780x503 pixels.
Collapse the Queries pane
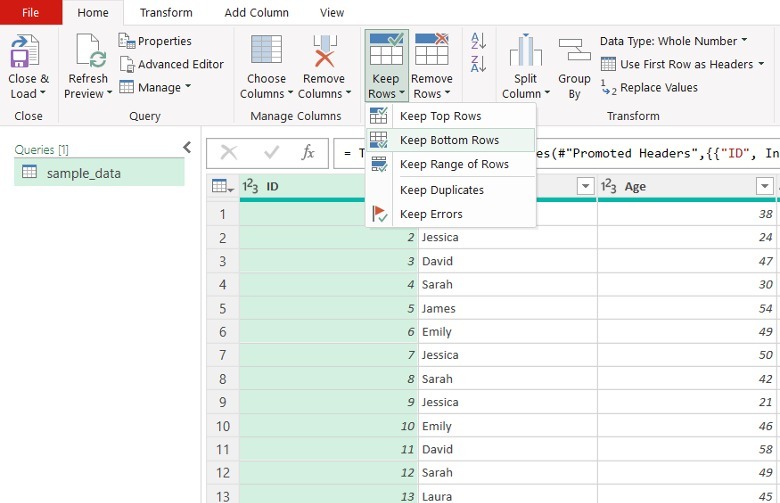(x=187, y=148)
